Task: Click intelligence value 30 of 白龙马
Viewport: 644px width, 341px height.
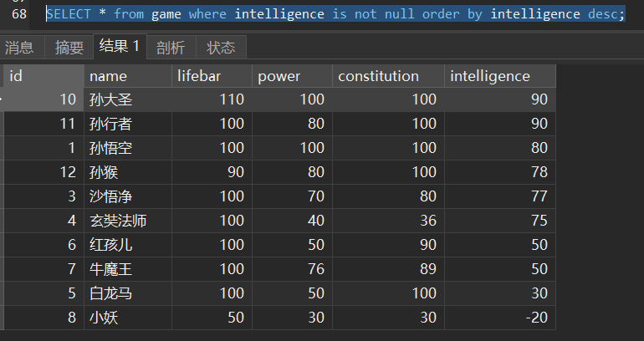Action: pyautogui.click(x=500, y=293)
